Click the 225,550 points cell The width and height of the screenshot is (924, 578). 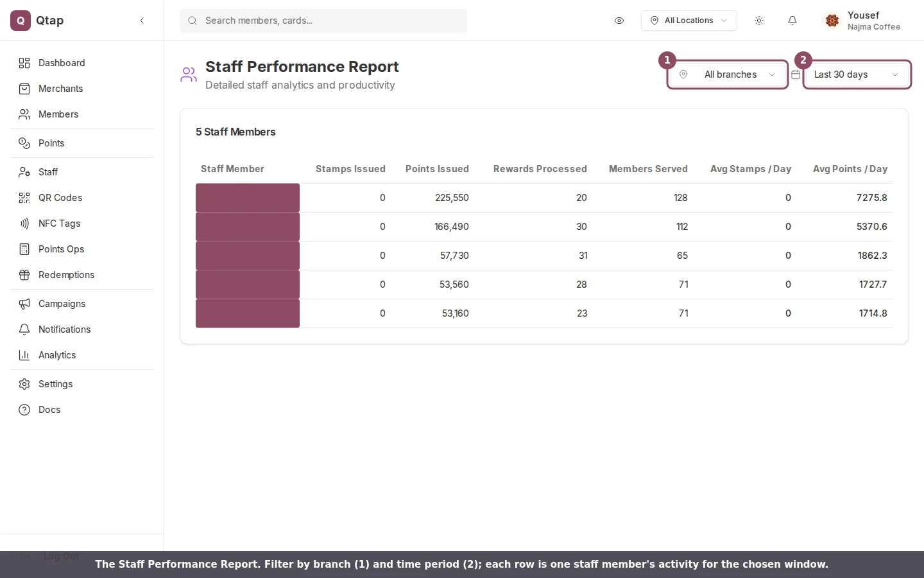tap(452, 198)
